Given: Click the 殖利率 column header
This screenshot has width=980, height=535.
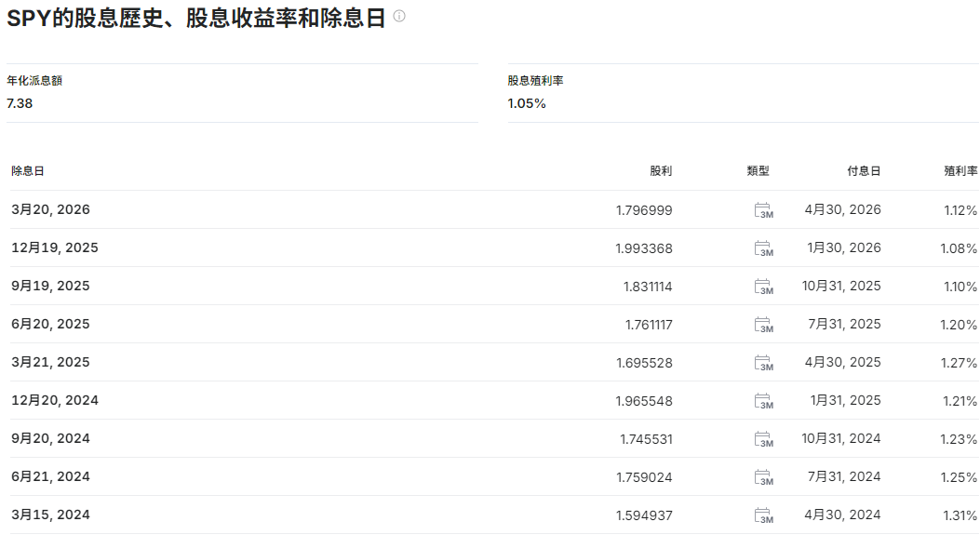Looking at the screenshot, I should tap(960, 171).
